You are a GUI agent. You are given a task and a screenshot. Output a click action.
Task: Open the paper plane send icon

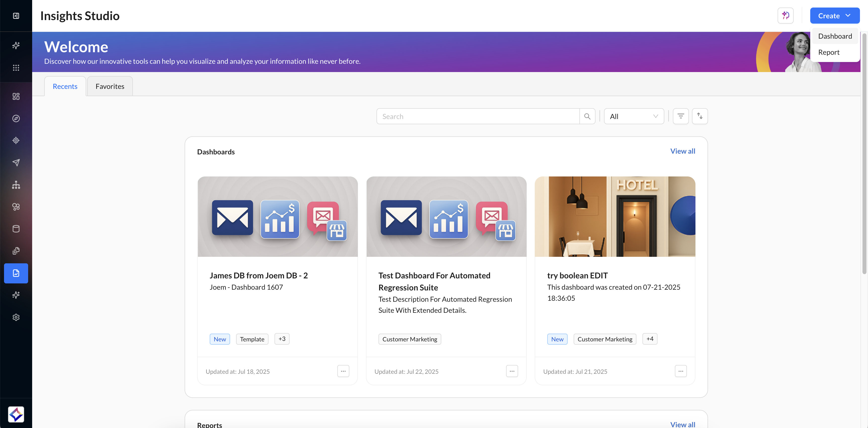[x=16, y=163]
